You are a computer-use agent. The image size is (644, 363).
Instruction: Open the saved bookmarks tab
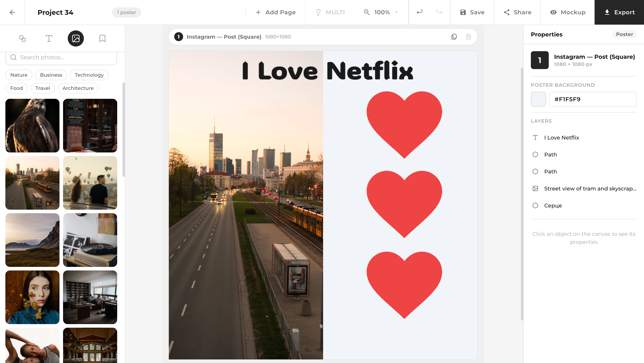pyautogui.click(x=102, y=38)
